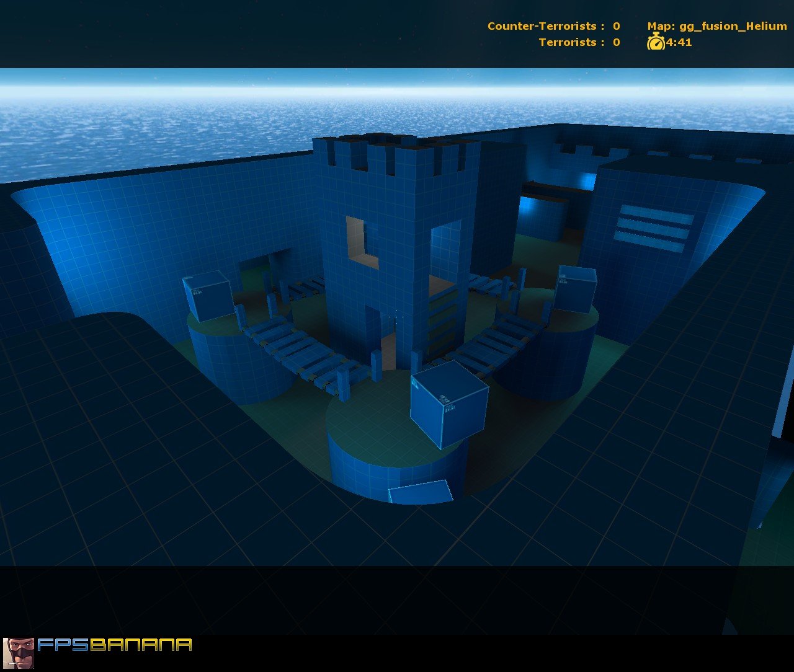Click the stopwatch timer icon in the HUD
The image size is (794, 672).
(657, 43)
